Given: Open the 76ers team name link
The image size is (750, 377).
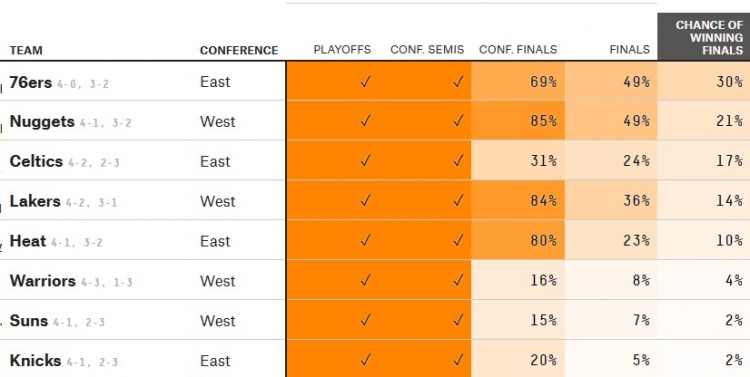Looking at the screenshot, I should click(31, 82).
